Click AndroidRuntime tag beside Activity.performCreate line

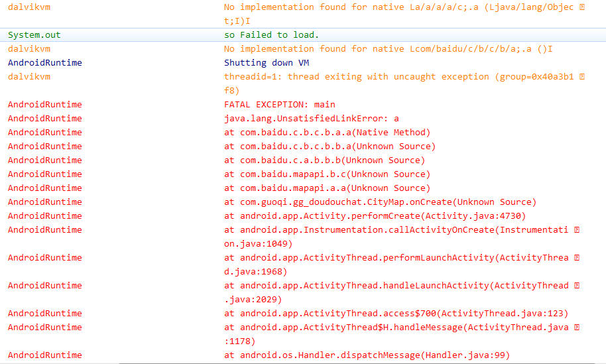(45, 215)
